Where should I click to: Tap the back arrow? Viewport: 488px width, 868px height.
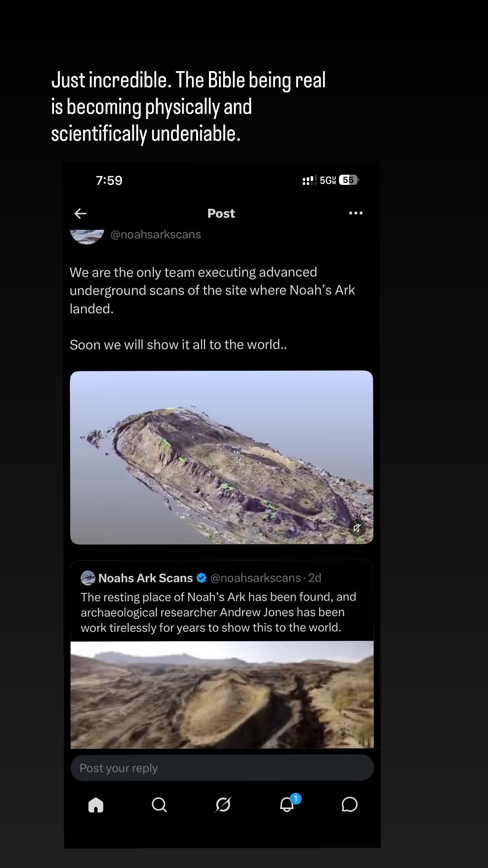point(80,213)
